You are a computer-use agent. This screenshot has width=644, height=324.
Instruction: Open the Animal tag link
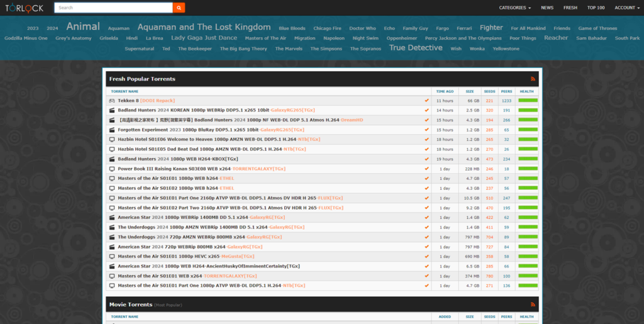pos(83,26)
